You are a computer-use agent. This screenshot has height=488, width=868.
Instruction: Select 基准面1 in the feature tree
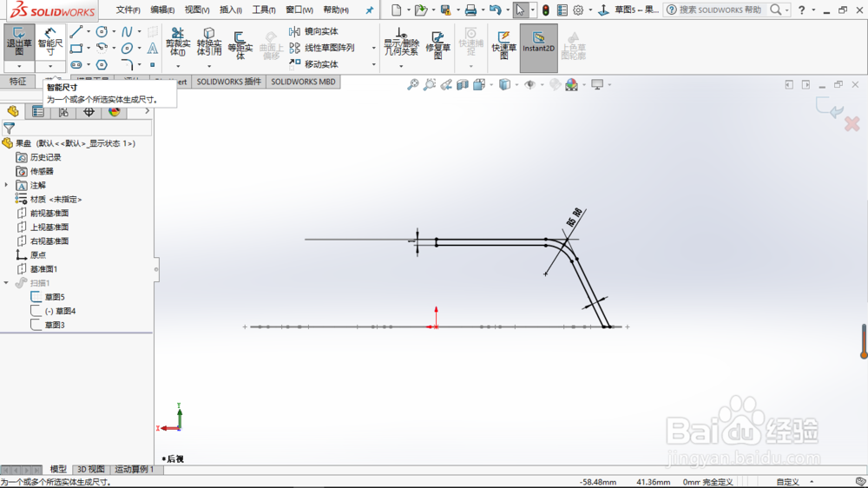click(x=43, y=268)
